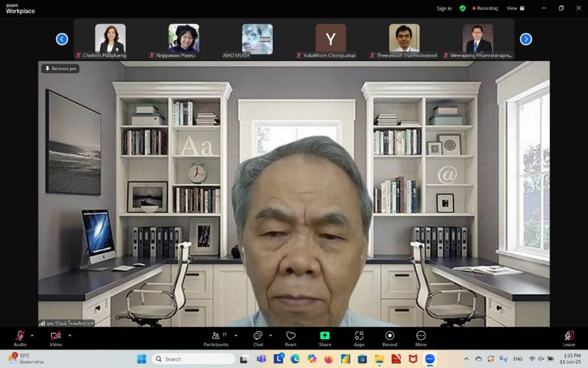Click the green Share screen button
The height and width of the screenshot is (368, 588).
pyautogui.click(x=325, y=338)
